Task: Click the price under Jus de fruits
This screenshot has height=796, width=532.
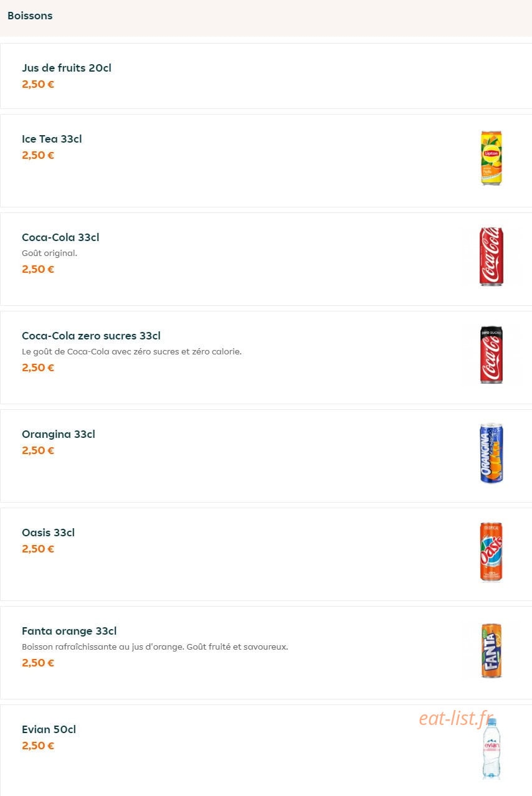Action: [38, 84]
